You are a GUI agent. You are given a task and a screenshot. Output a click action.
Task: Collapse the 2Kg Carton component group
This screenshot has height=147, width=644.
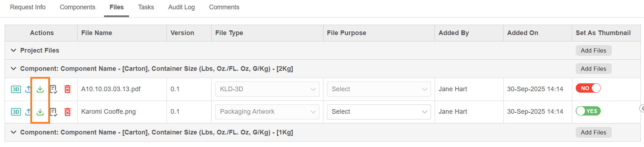14,69
